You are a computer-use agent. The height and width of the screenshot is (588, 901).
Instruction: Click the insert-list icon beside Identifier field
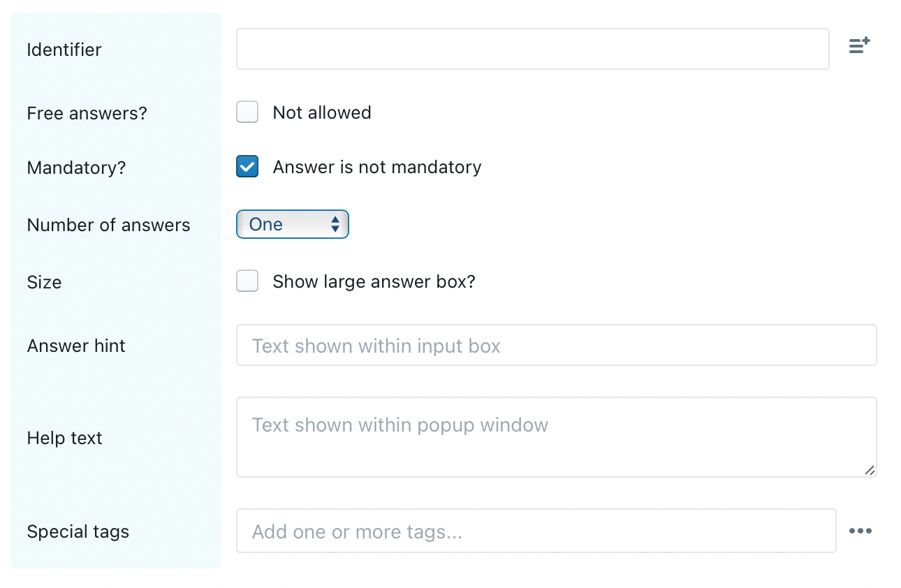pyautogui.click(x=860, y=46)
